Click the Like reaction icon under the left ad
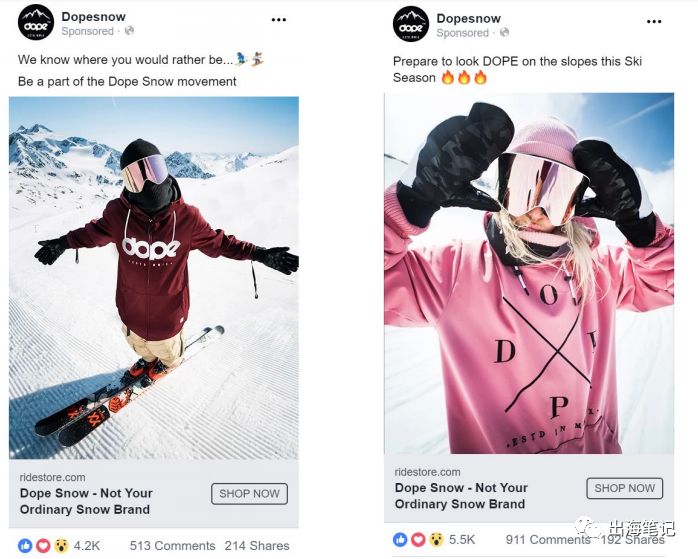This screenshot has width=698, height=559. click(25, 545)
